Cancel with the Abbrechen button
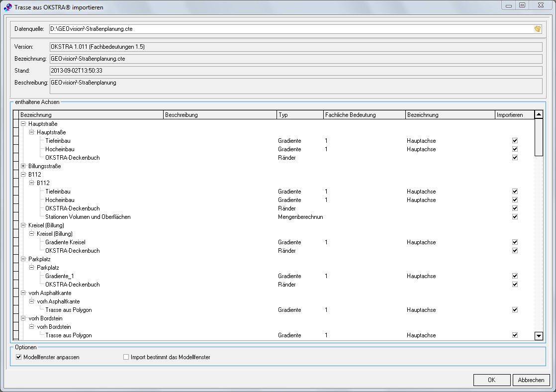This screenshot has width=556, height=392. [x=531, y=380]
